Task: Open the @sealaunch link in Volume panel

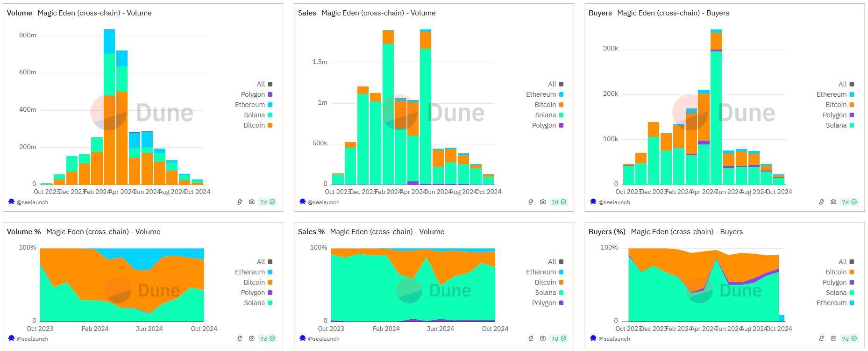Action: 32,202
